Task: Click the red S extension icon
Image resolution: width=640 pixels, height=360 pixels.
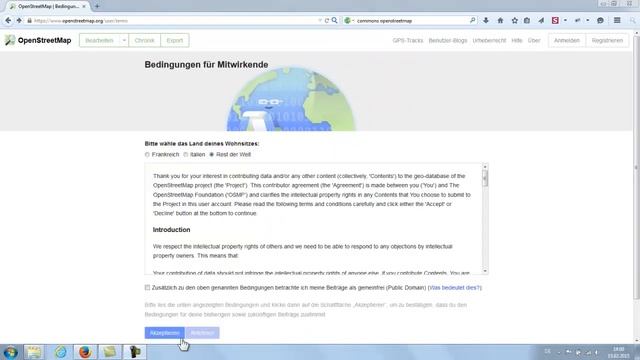Action: [555, 20]
